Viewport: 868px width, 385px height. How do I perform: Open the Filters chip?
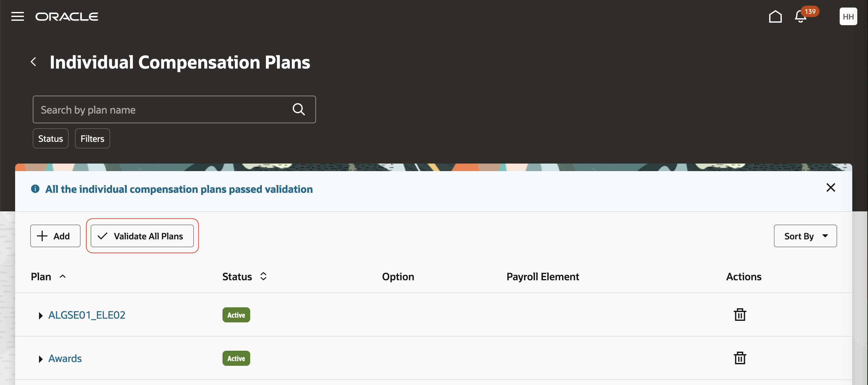tap(92, 138)
